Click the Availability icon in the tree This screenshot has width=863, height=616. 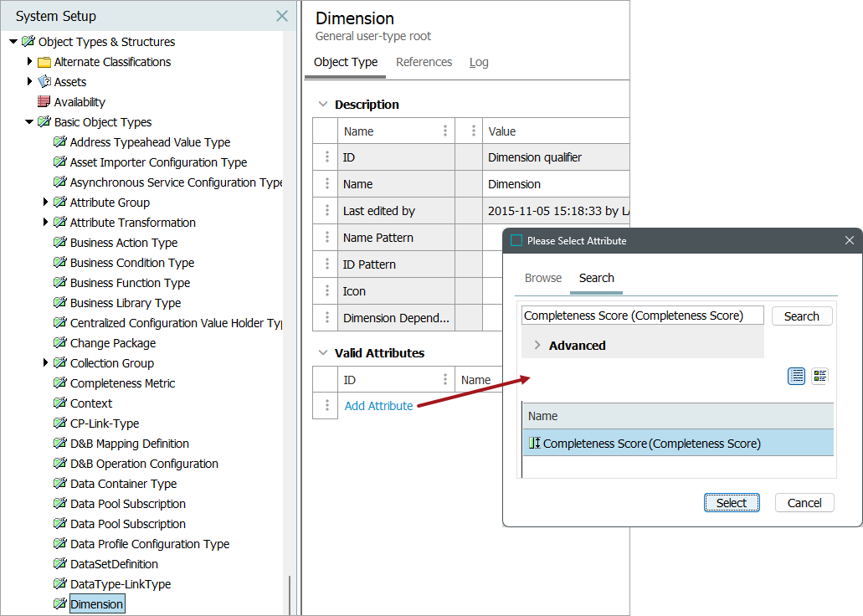click(44, 102)
